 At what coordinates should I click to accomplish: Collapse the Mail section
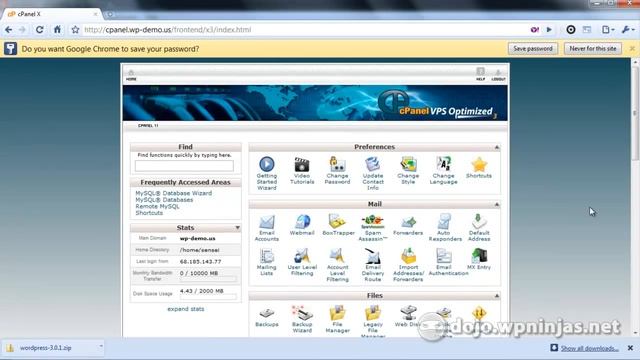497,204
